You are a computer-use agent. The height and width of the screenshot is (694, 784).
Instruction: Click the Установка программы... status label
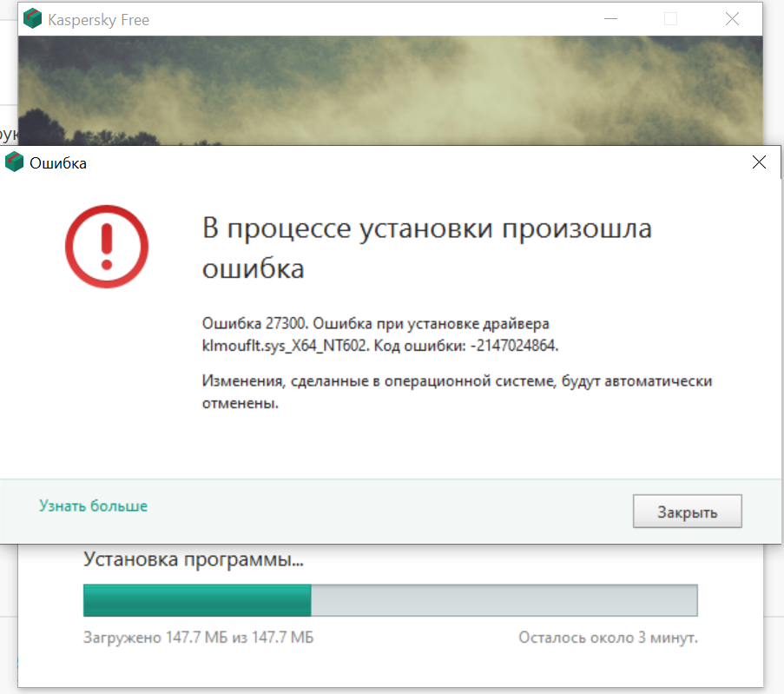(193, 559)
